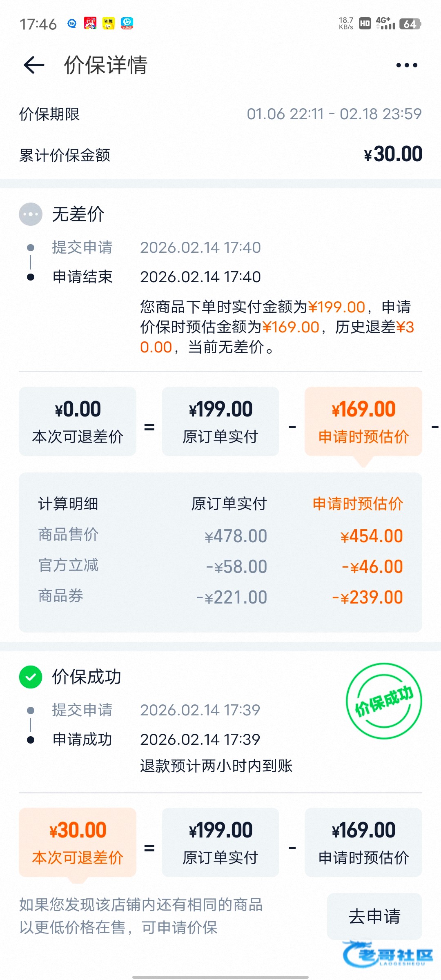This screenshot has width=441, height=980.
Task: Tap the green 价保成功 round stamp
Action: pyautogui.click(x=383, y=701)
